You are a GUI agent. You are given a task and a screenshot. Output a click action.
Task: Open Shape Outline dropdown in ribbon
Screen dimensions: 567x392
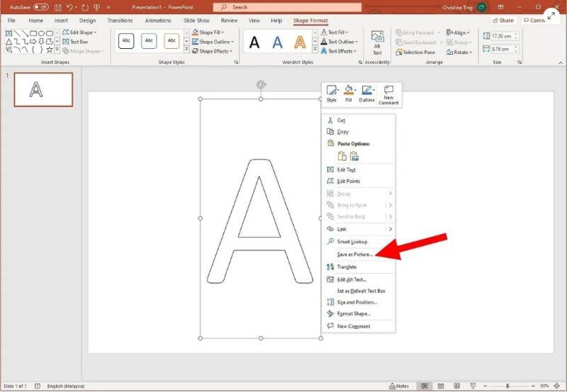click(213, 42)
